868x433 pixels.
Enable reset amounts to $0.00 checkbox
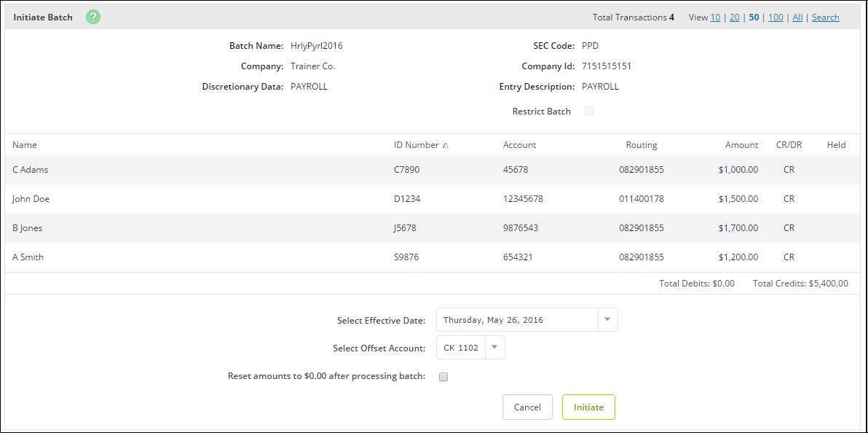[443, 377]
